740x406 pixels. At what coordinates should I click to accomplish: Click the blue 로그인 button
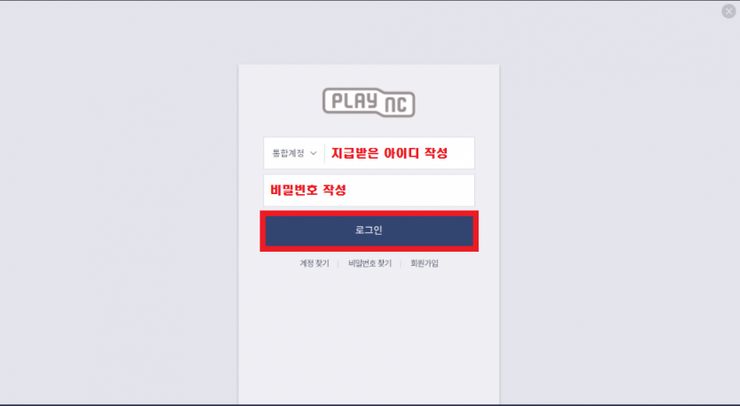tap(369, 231)
